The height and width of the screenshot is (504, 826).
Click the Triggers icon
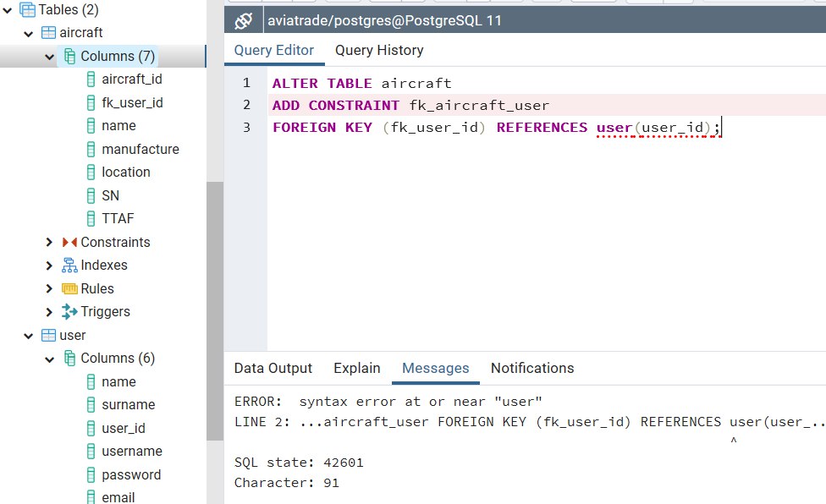69,311
